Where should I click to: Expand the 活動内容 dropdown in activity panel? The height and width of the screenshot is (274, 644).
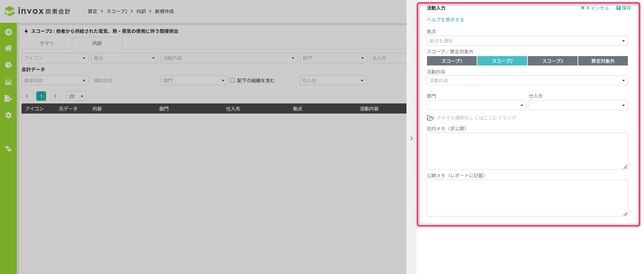pos(527,81)
